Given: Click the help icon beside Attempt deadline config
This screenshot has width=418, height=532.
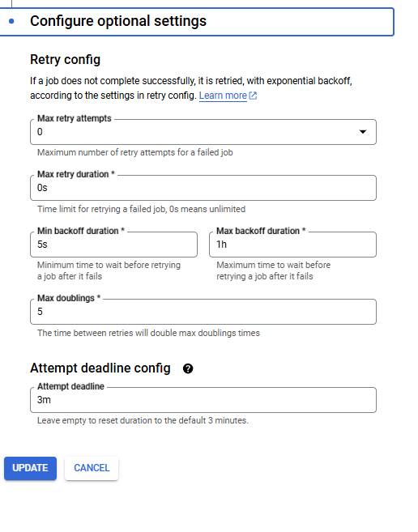Looking at the screenshot, I should (188, 368).
